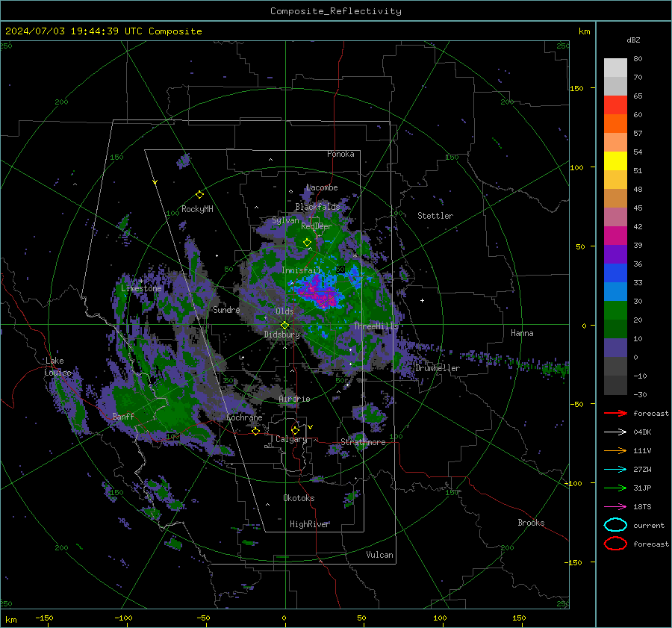Click the Didsbury label
Viewport: 672px width, 628px height.
pyautogui.click(x=282, y=335)
